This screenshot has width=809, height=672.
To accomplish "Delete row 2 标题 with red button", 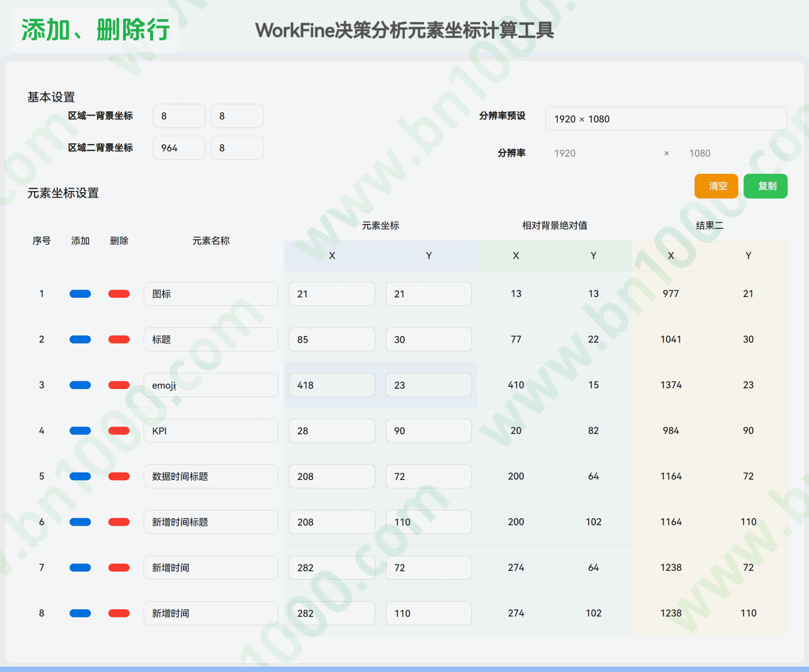I will point(119,339).
